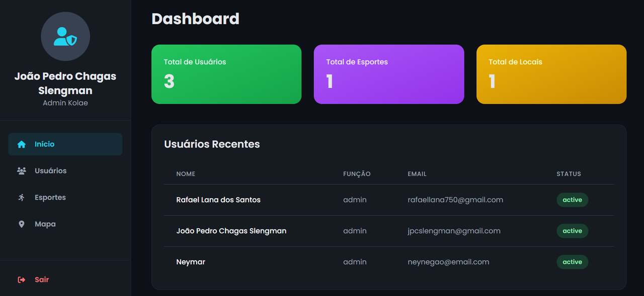
Task: Click the active status badge for Neymar
Action: (x=572, y=262)
